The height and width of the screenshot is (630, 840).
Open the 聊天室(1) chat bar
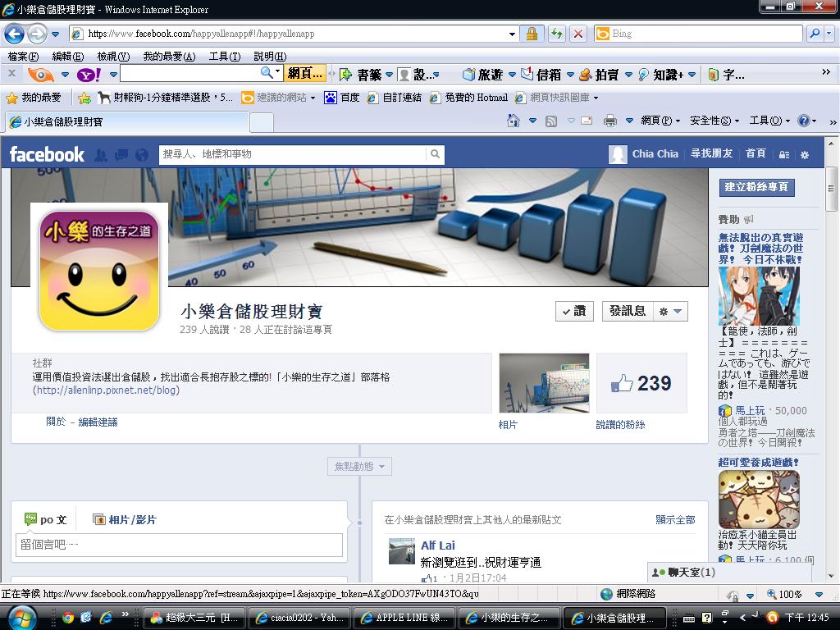(x=729, y=572)
